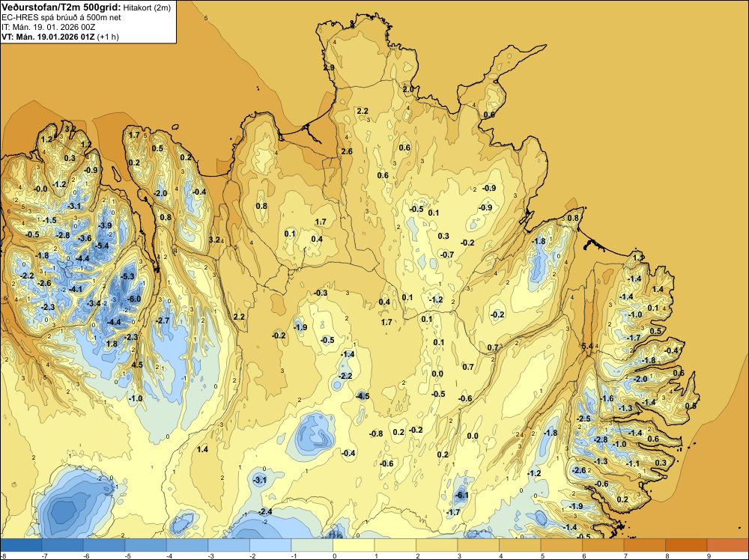Click the temperature value '-2.4'
This screenshot has height=560, width=749.
pos(265,511)
